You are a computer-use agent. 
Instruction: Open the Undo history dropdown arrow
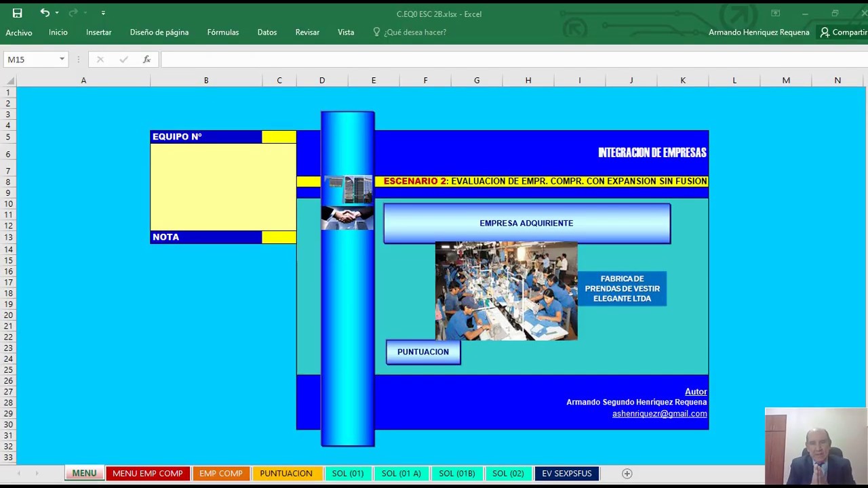(x=57, y=13)
